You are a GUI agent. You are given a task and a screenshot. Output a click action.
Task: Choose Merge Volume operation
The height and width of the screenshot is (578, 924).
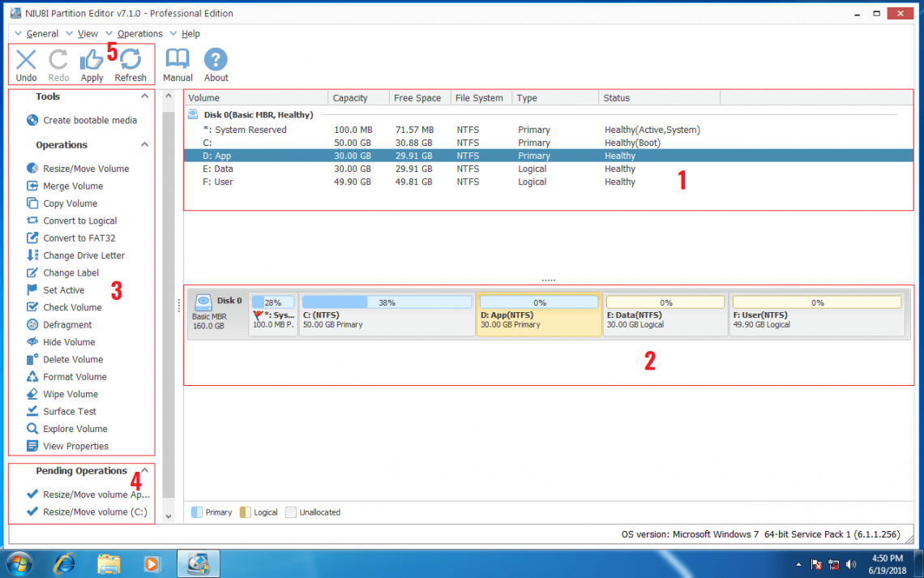tap(64, 186)
